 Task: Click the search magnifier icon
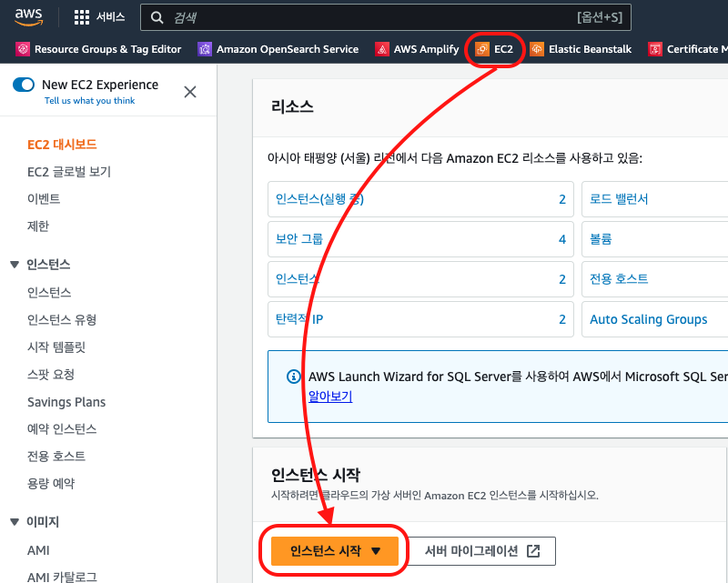(x=157, y=17)
